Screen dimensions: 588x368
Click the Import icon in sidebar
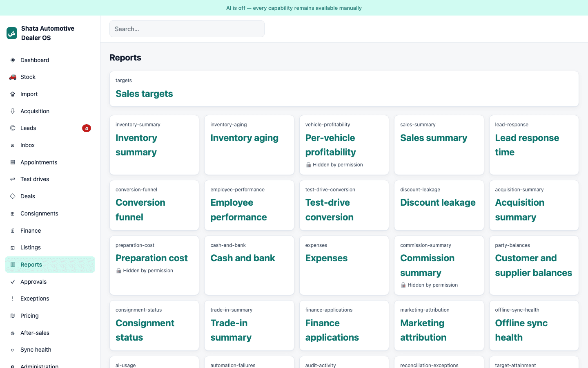[x=13, y=94]
